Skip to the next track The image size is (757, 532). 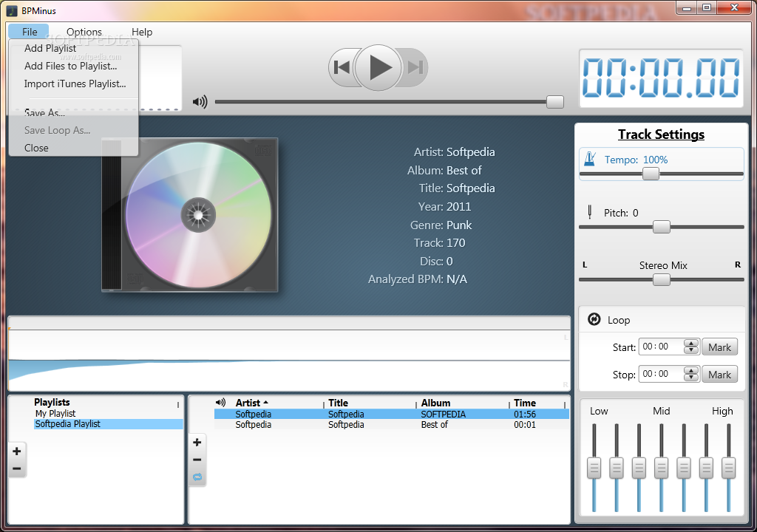click(x=415, y=67)
